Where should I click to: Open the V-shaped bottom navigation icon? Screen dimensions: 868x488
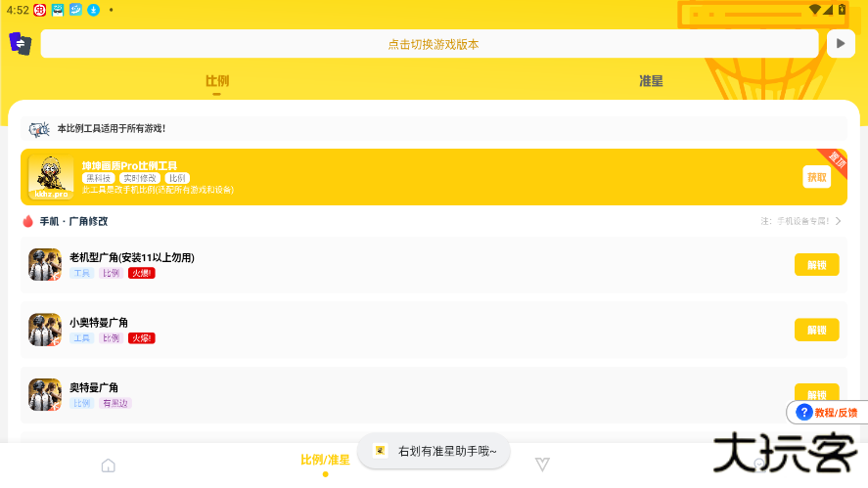[x=542, y=465]
